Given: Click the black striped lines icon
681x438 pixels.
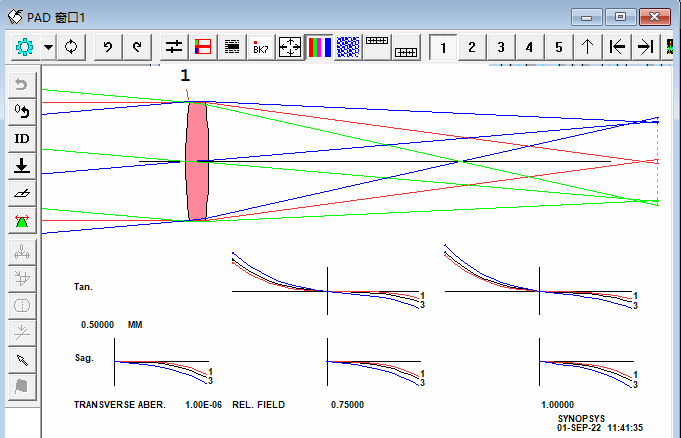Looking at the screenshot, I should click(x=232, y=47).
